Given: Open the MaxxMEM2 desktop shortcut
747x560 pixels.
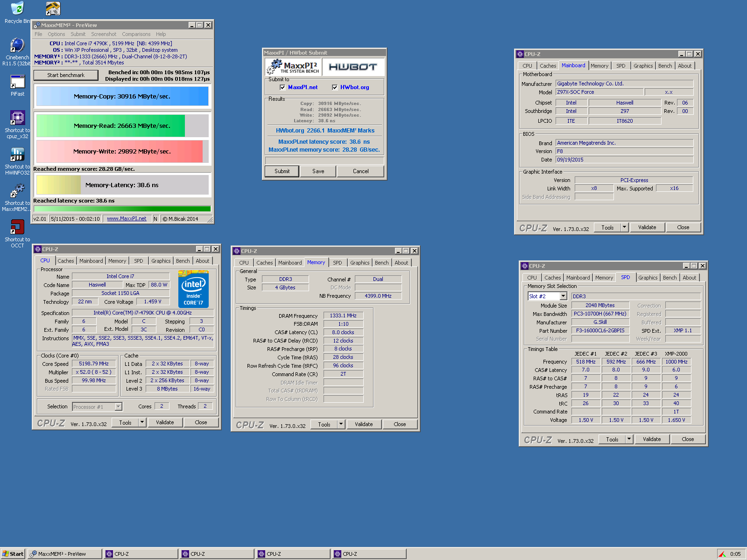Looking at the screenshot, I should pos(17,190).
